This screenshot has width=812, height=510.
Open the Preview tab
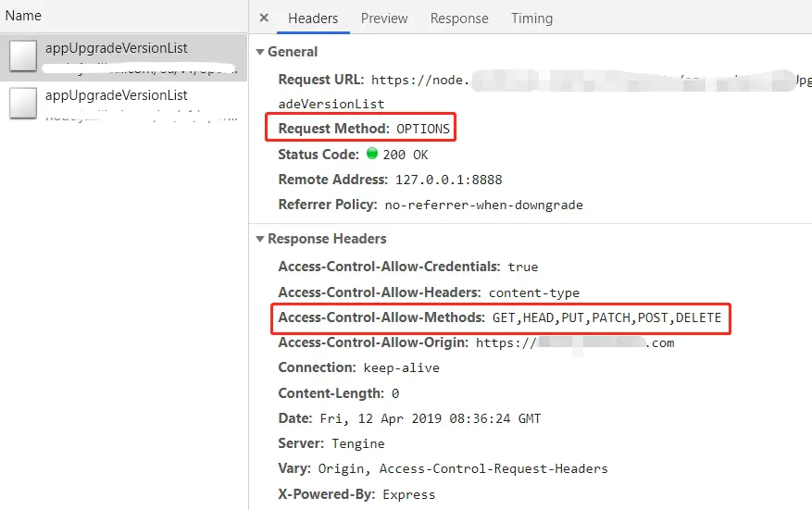384,19
